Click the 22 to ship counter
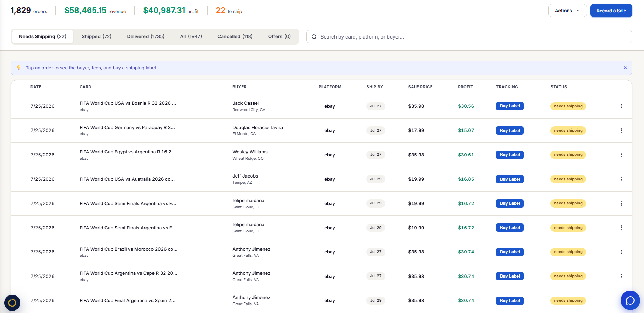Image resolution: width=644 pixels, height=313 pixels. point(229,11)
